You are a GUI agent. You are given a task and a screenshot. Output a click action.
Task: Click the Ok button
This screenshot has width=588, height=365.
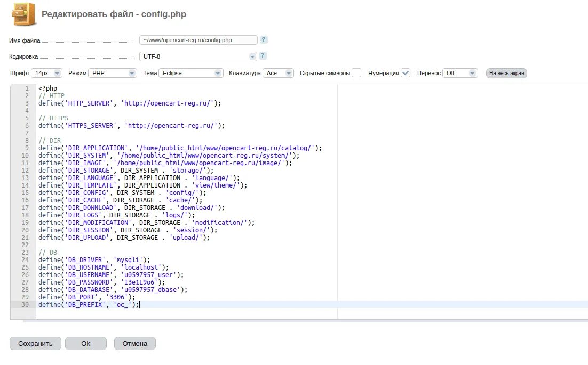[x=86, y=343]
